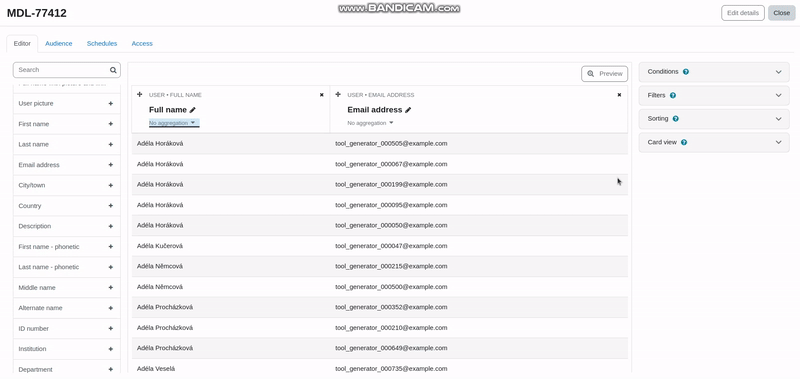Add the Department column
Image resolution: width=800 pixels, height=379 pixels.
110,369
